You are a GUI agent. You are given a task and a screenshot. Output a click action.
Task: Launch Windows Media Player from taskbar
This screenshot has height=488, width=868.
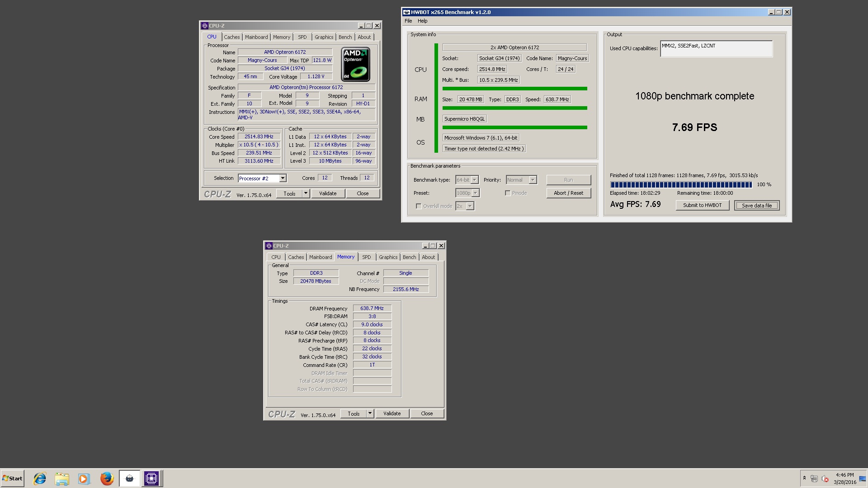click(x=84, y=479)
